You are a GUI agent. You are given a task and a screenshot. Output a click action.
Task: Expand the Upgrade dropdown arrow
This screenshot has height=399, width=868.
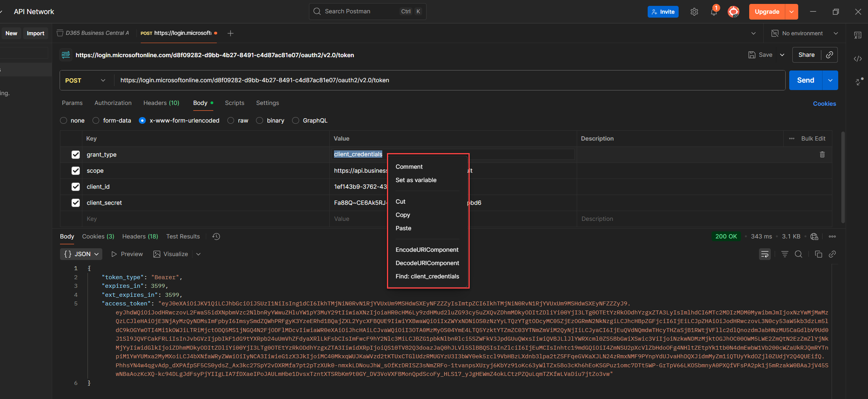click(792, 12)
